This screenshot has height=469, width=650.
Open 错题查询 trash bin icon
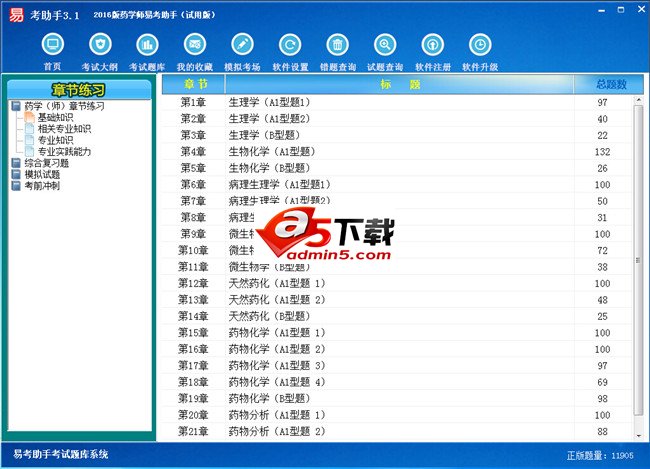tap(337, 44)
